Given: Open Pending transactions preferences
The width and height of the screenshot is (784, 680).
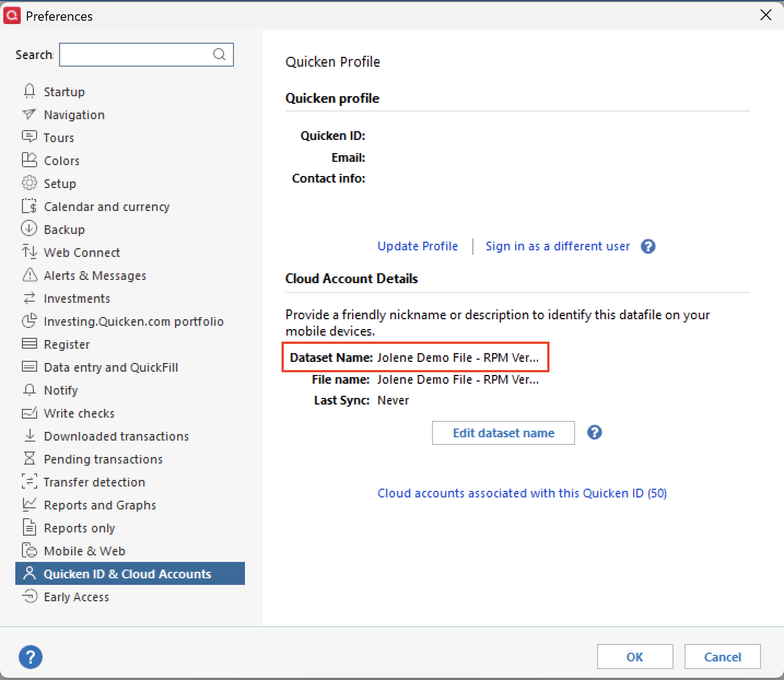Looking at the screenshot, I should click(103, 459).
